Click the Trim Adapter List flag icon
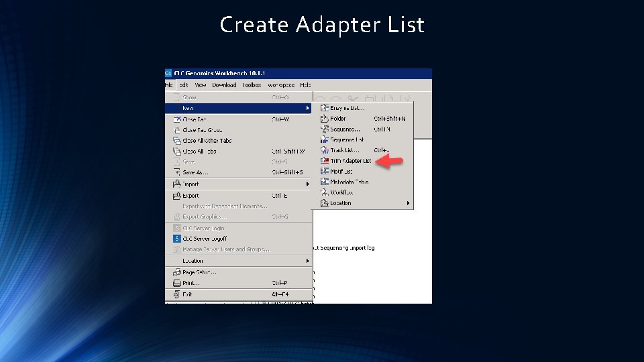644x362 pixels. point(325,160)
